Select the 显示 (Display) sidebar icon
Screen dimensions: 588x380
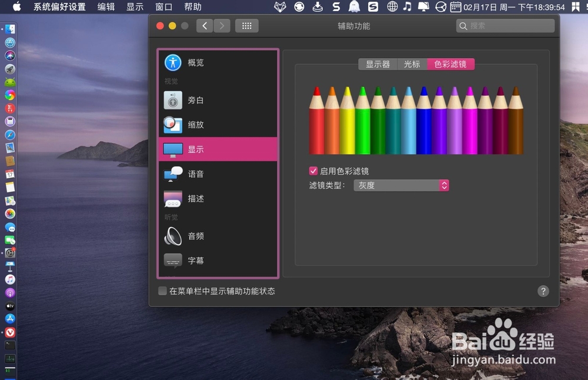coord(196,149)
